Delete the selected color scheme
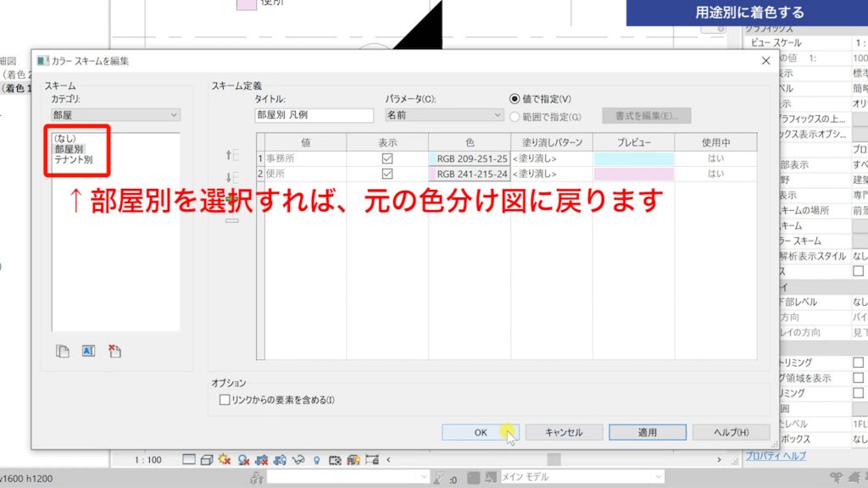The width and height of the screenshot is (868, 488). (x=114, y=350)
